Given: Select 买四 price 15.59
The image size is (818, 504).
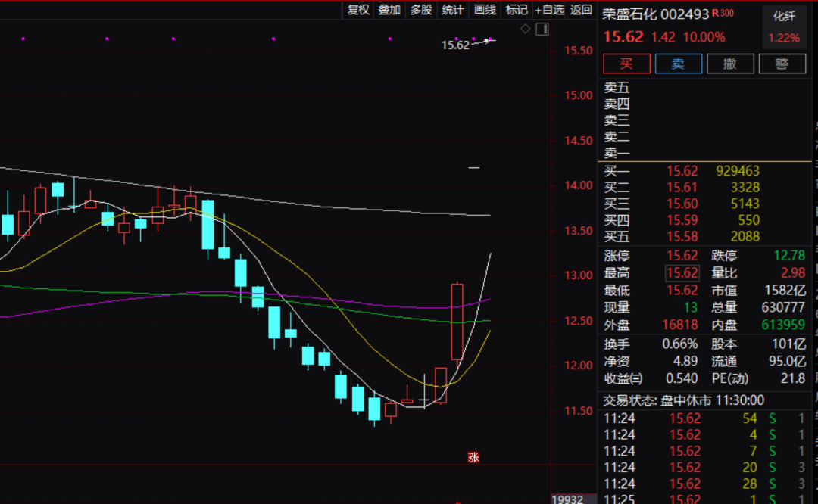Looking at the screenshot, I should [x=682, y=220].
